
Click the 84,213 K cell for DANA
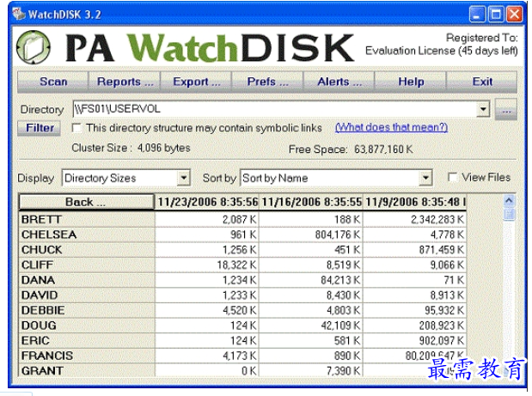click(x=311, y=280)
